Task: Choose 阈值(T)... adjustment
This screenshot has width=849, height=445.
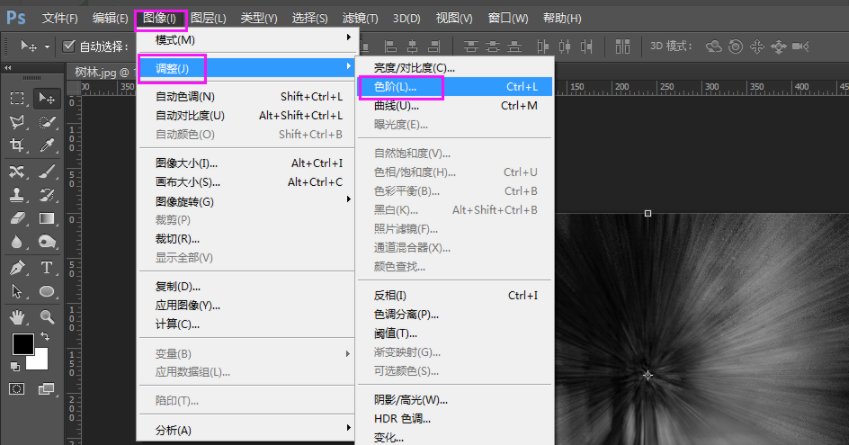Action: [455, 333]
